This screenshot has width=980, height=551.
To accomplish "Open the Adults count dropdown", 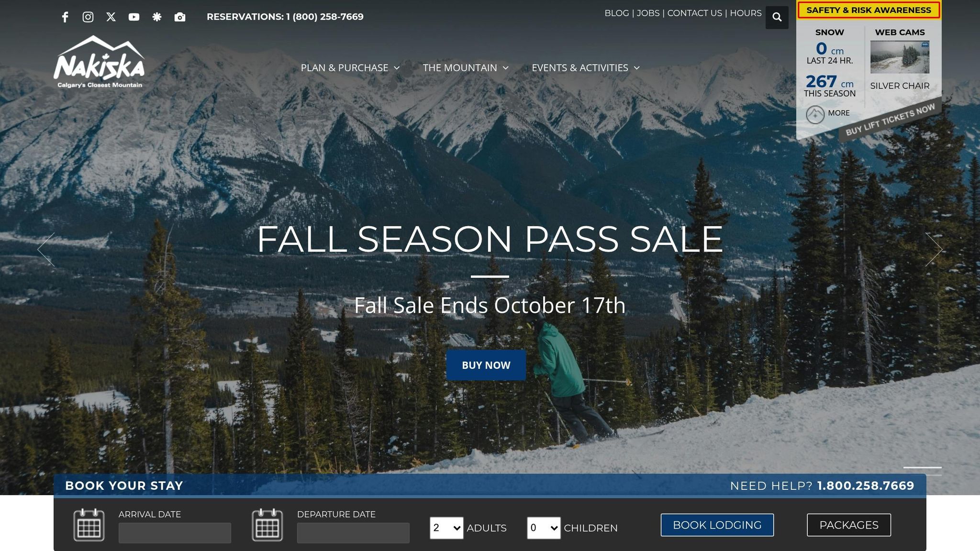I will tap(446, 528).
